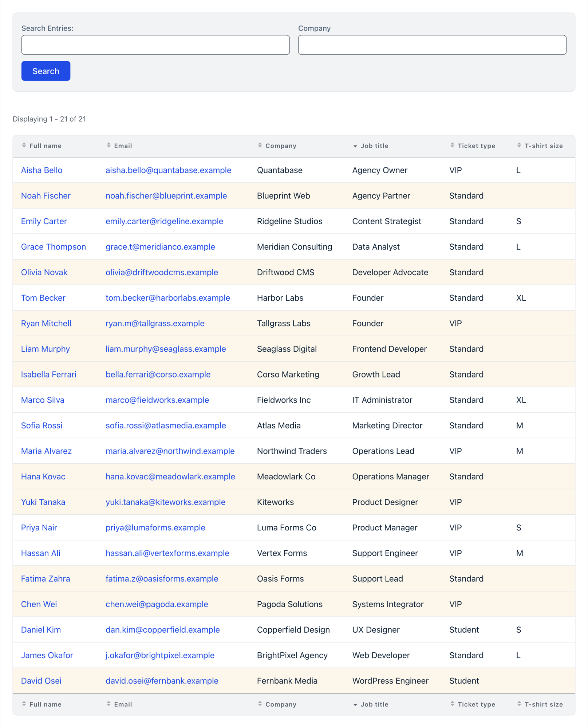Email maria.alvarez@northwind.example

(170, 451)
